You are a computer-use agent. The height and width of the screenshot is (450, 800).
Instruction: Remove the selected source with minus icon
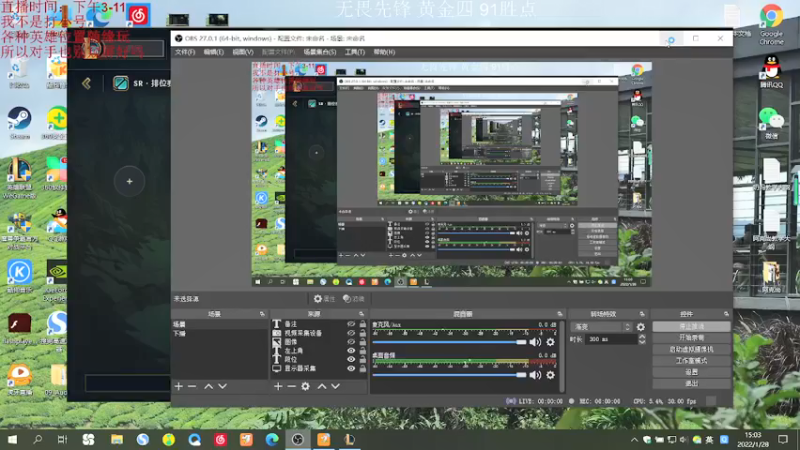[x=291, y=386]
